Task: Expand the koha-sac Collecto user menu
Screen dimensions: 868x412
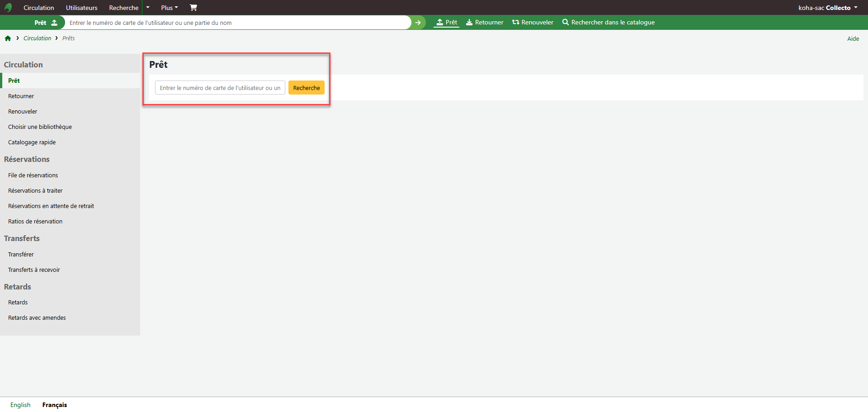Action: (x=828, y=8)
